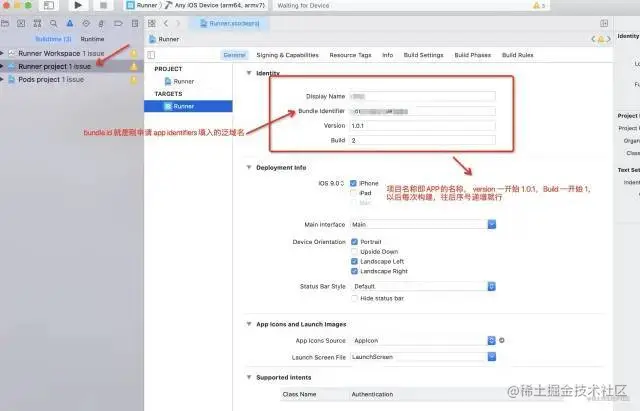640x411 pixels.
Task: Show Buildtime issues
Action: pyautogui.click(x=53, y=39)
